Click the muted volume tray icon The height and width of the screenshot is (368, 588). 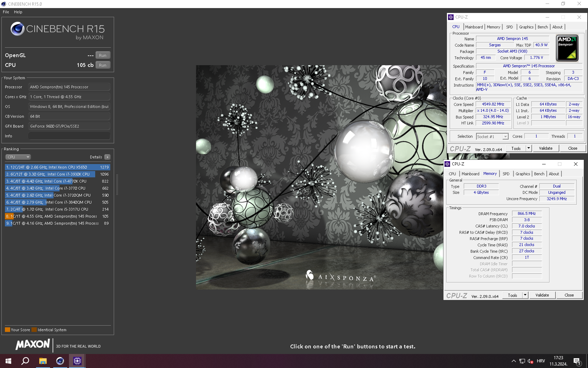pyautogui.click(x=531, y=361)
